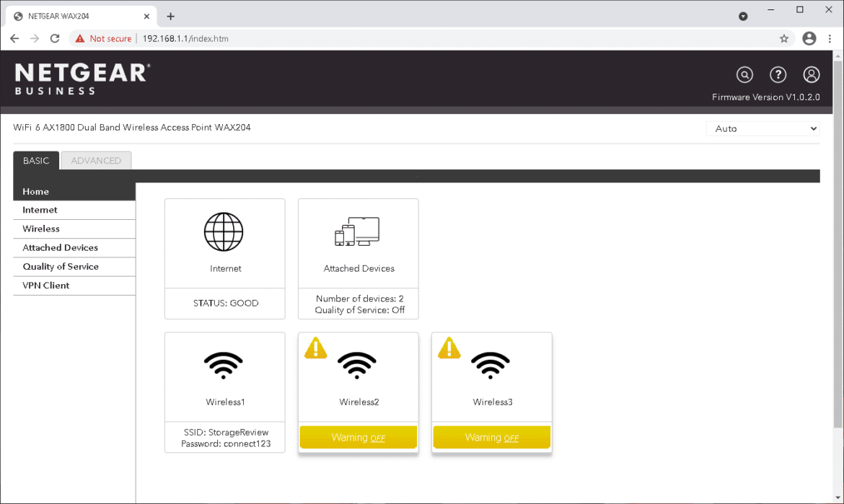844x504 pixels.
Task: Open the help question mark icon
Action: [x=778, y=75]
